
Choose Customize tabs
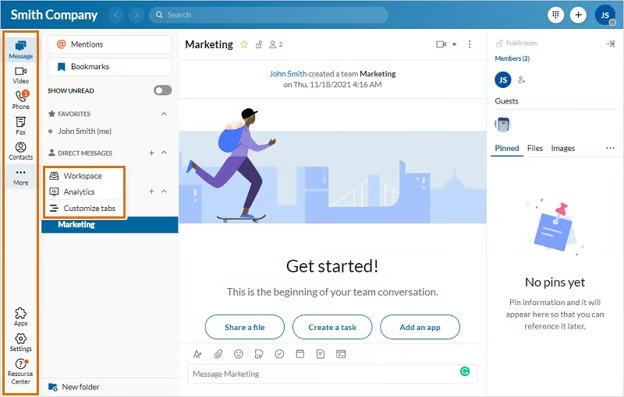pos(84,208)
